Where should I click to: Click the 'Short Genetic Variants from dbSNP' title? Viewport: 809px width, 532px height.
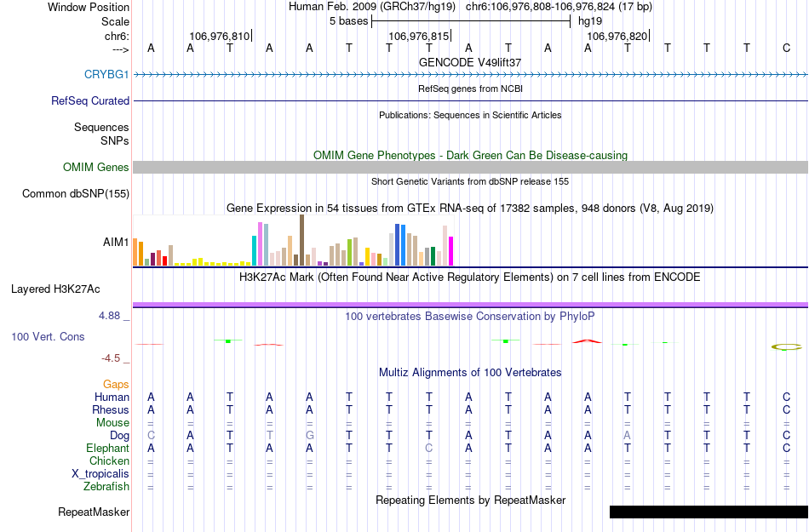click(470, 181)
